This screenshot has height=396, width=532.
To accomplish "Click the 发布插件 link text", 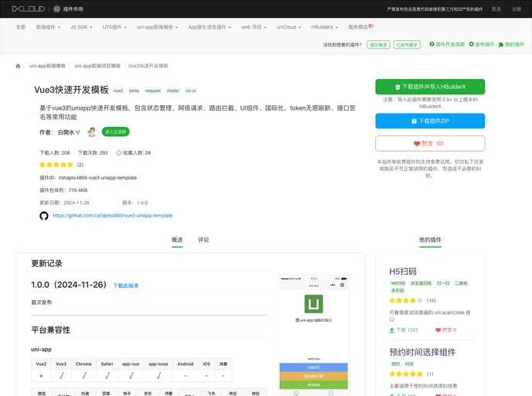I will (485, 44).
